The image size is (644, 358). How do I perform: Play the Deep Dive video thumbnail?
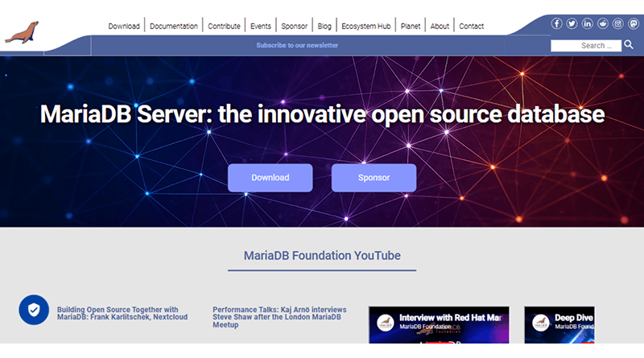tap(559, 325)
